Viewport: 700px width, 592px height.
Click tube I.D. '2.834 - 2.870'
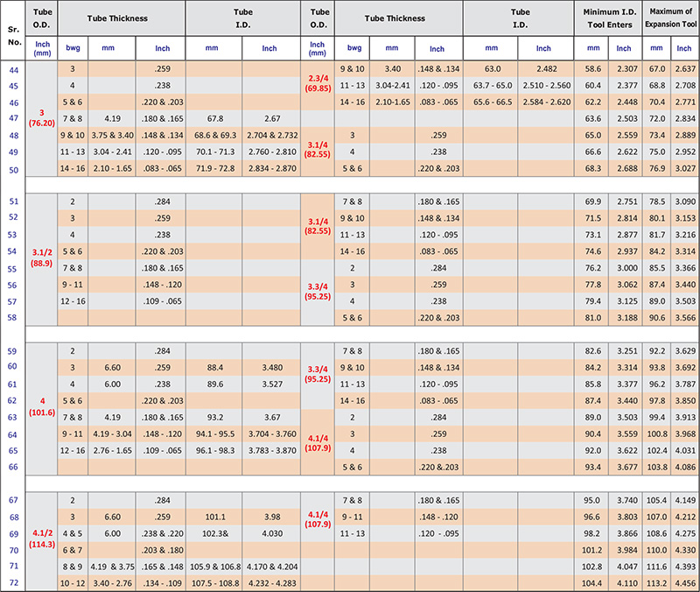pos(272,168)
